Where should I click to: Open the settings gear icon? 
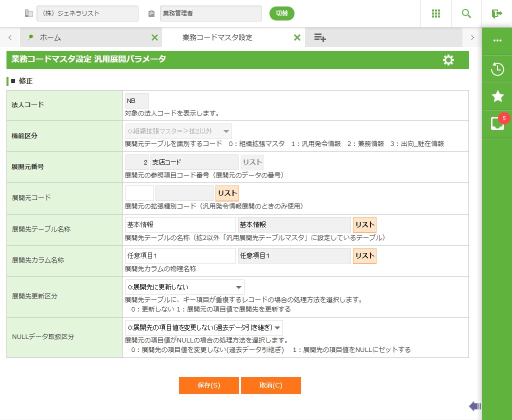(x=448, y=60)
